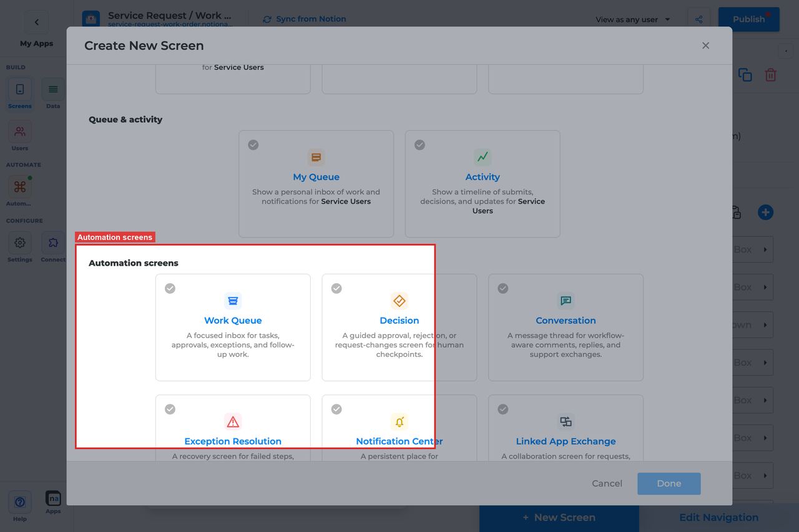Click Cancel in the dialog
Screen dimensions: 799x532
(x=607, y=483)
